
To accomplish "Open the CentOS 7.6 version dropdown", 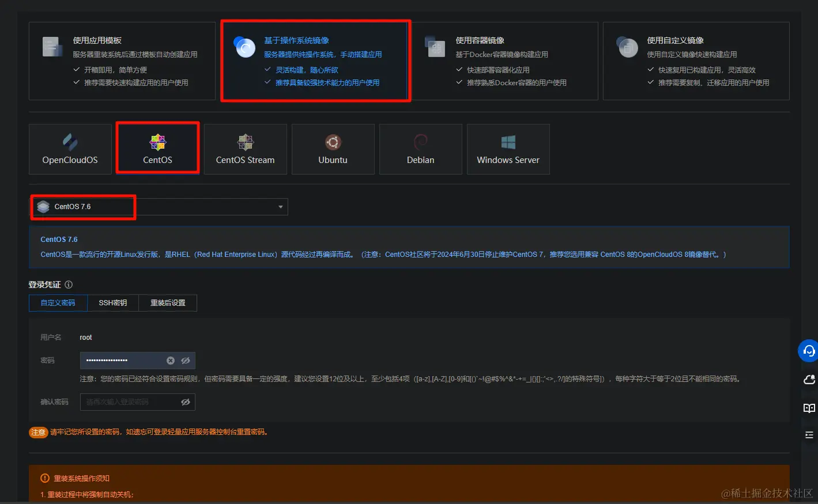I will [160, 207].
